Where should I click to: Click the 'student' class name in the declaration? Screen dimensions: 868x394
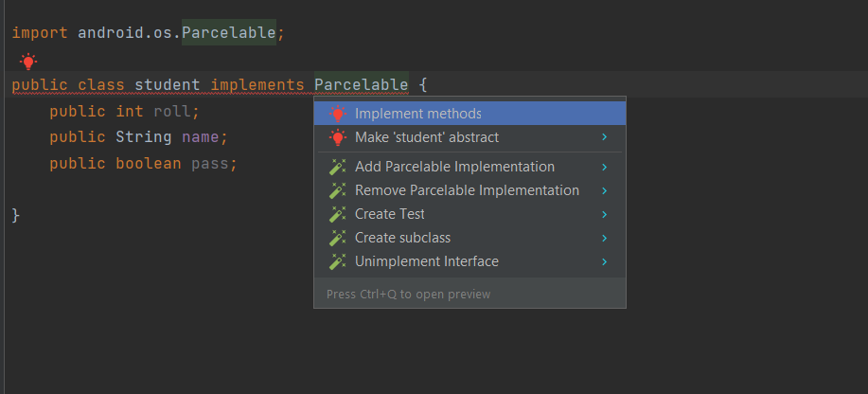(168, 85)
